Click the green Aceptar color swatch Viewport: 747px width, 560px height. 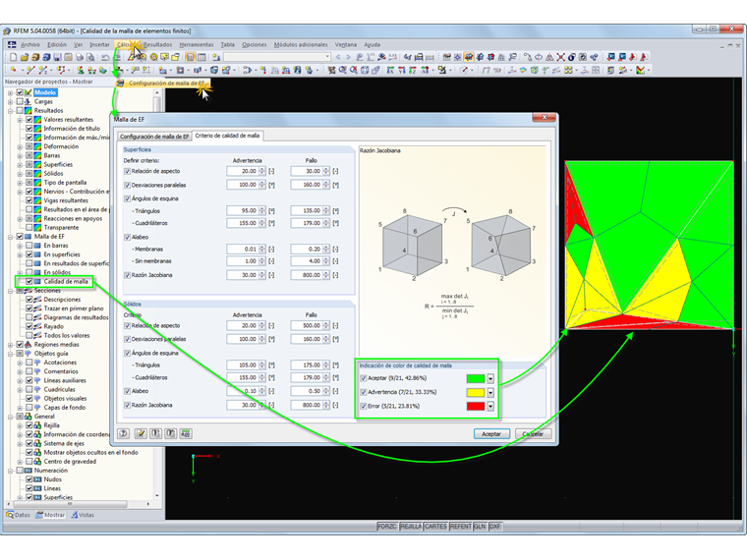click(476, 378)
